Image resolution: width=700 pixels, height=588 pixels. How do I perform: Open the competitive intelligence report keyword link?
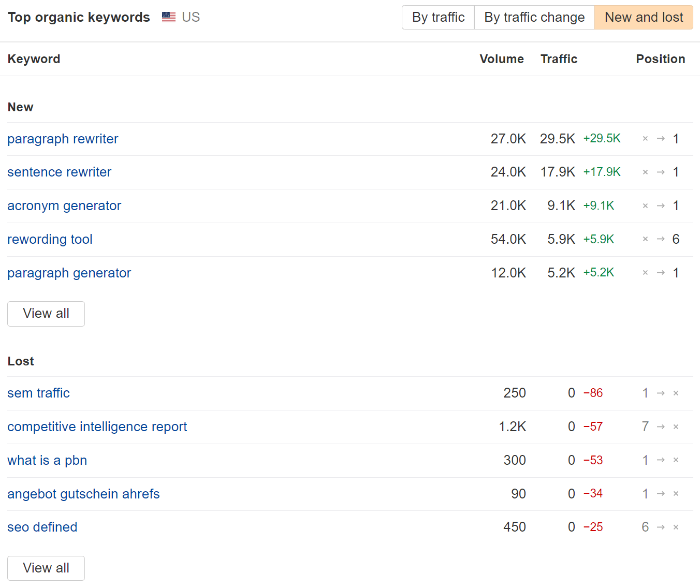point(97,427)
